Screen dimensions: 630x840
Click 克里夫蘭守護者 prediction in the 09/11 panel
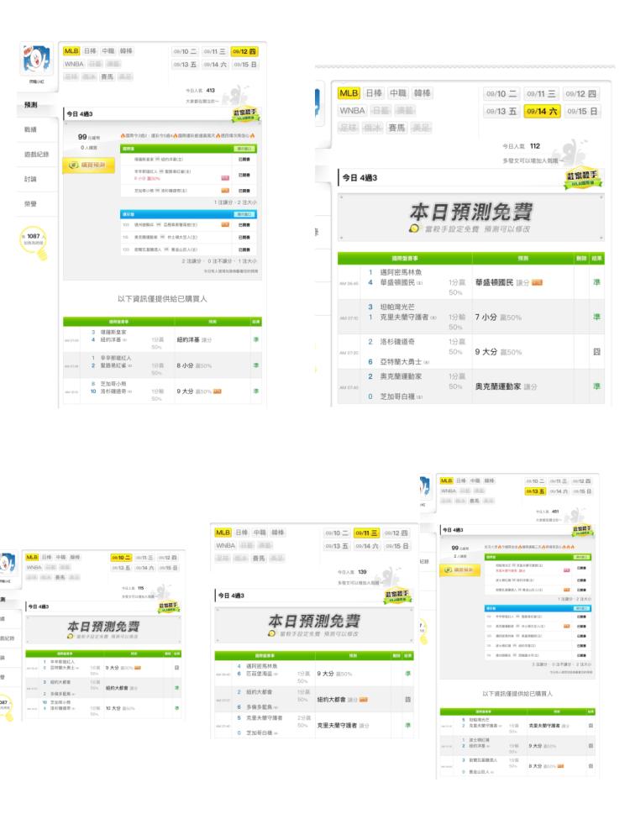[x=337, y=726]
